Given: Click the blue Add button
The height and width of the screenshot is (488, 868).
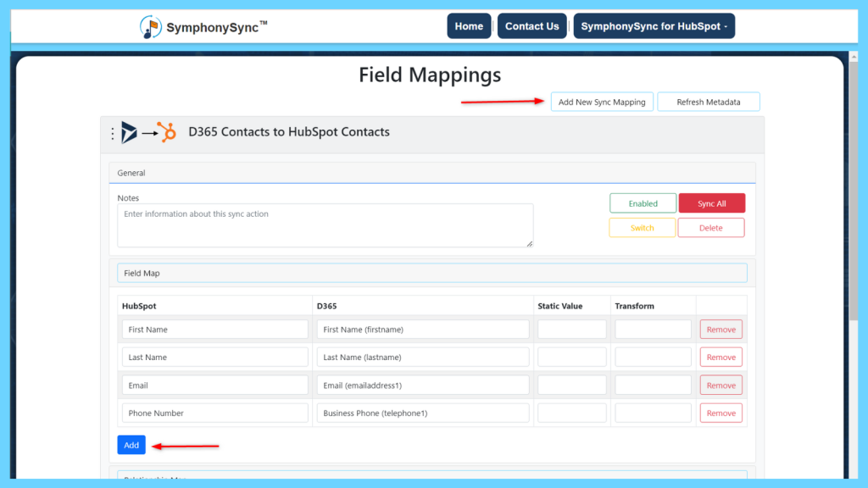Looking at the screenshot, I should [131, 445].
